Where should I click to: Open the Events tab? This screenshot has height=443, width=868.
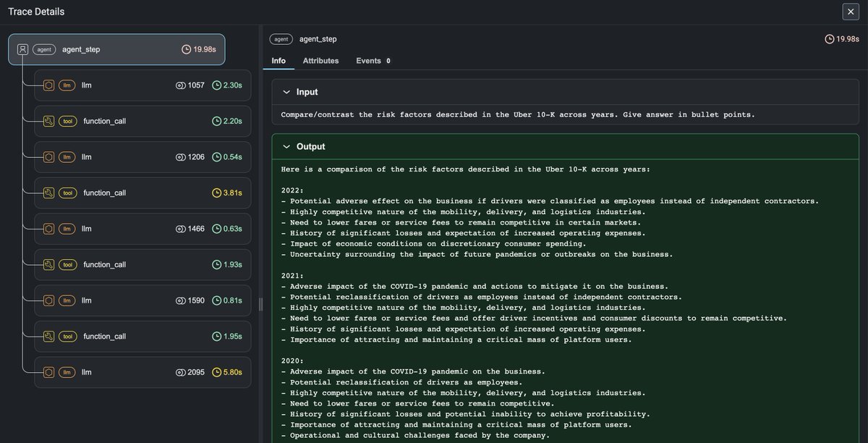pos(368,61)
